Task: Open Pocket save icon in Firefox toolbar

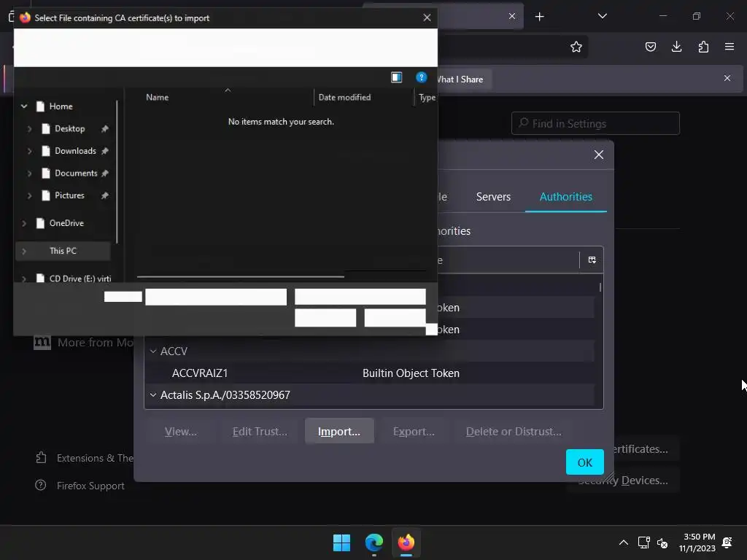Action: tap(650, 47)
